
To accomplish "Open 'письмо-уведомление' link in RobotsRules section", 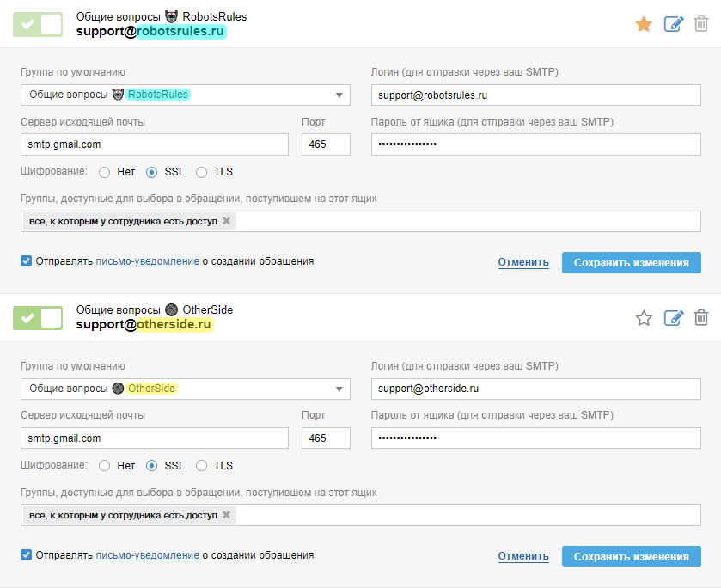I will (x=148, y=261).
